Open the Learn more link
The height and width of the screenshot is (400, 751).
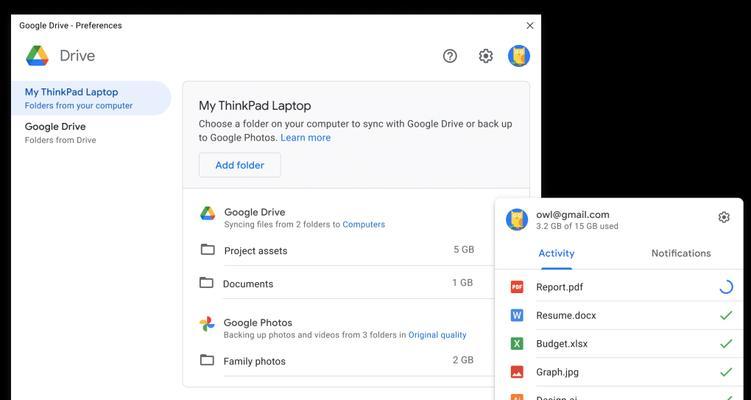point(306,138)
